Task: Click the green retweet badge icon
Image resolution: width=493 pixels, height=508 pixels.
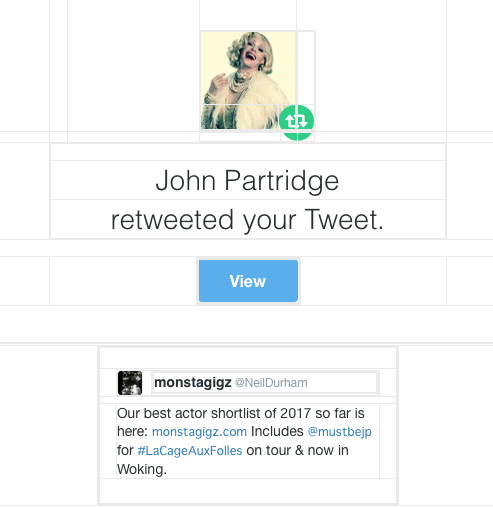Action: click(x=296, y=122)
